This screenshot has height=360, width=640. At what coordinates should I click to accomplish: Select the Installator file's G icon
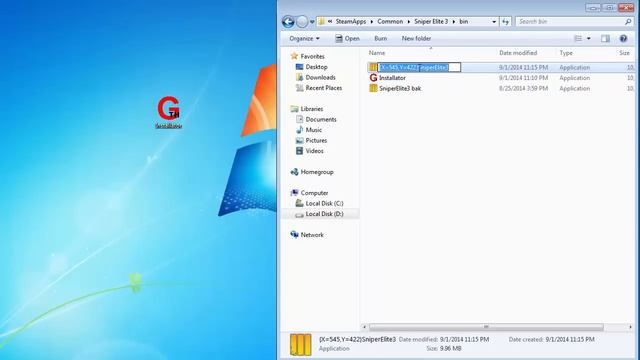373,78
